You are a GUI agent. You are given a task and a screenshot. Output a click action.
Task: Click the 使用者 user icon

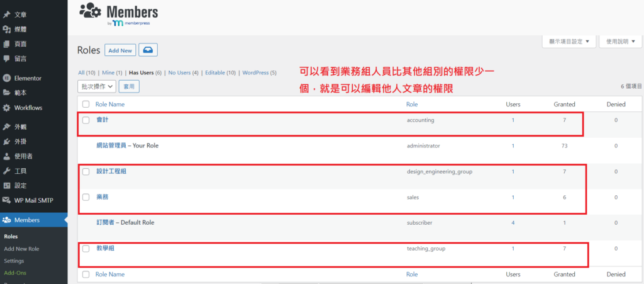7,156
